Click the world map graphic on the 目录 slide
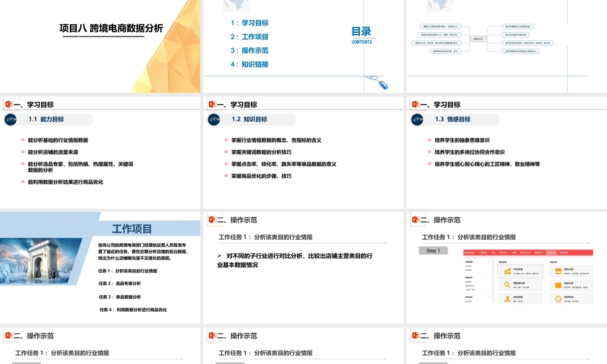 click(235, 6)
